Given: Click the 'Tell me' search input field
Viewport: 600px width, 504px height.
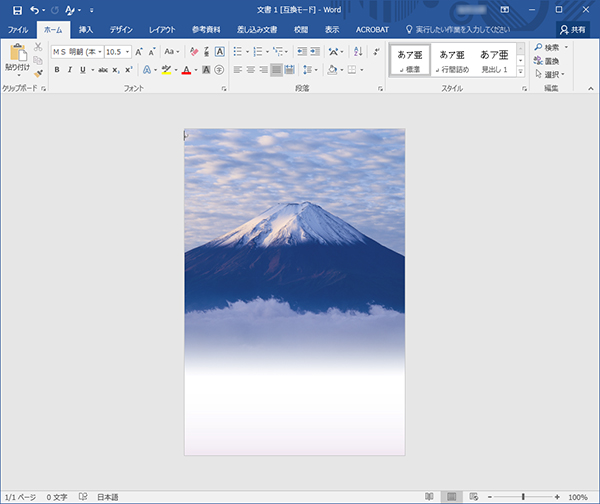Looking at the screenshot, I should pos(463,30).
